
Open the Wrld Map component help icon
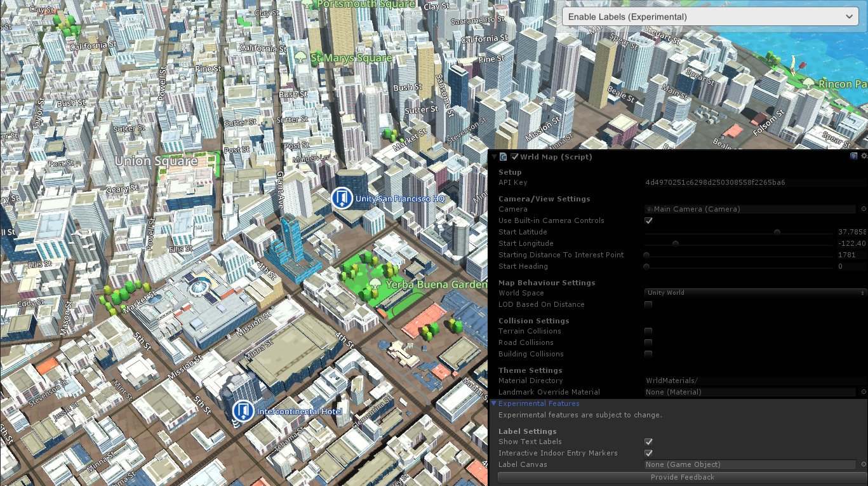[854, 156]
